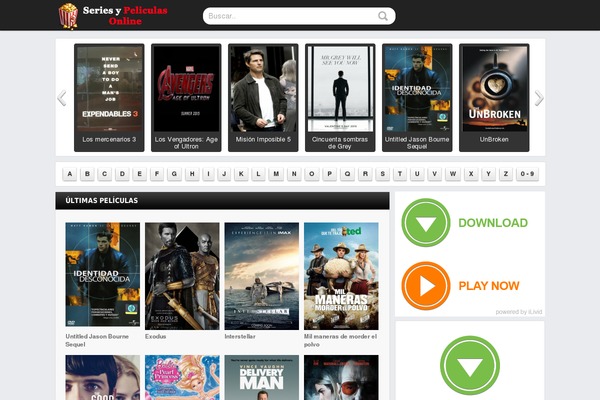The width and height of the screenshot is (600, 400).
Task: Filter movies by letter D
Action: coord(122,174)
